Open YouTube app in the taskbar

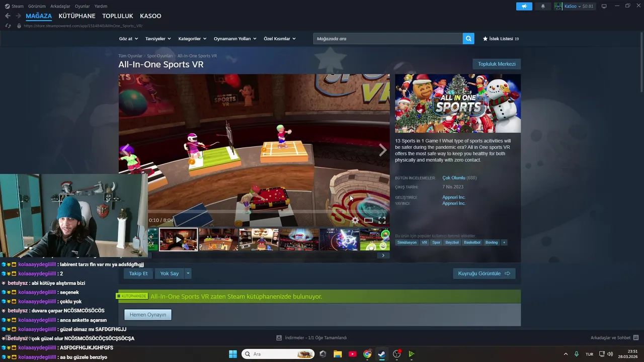352,354
